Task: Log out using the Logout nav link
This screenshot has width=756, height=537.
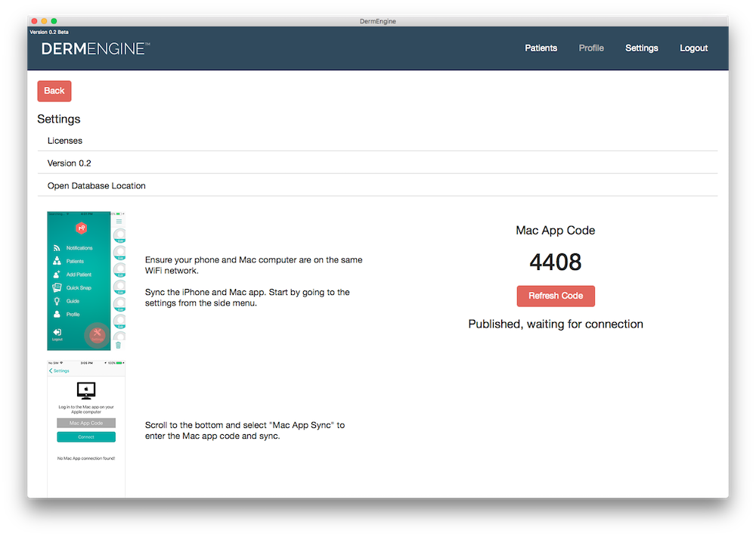Action: (x=693, y=48)
